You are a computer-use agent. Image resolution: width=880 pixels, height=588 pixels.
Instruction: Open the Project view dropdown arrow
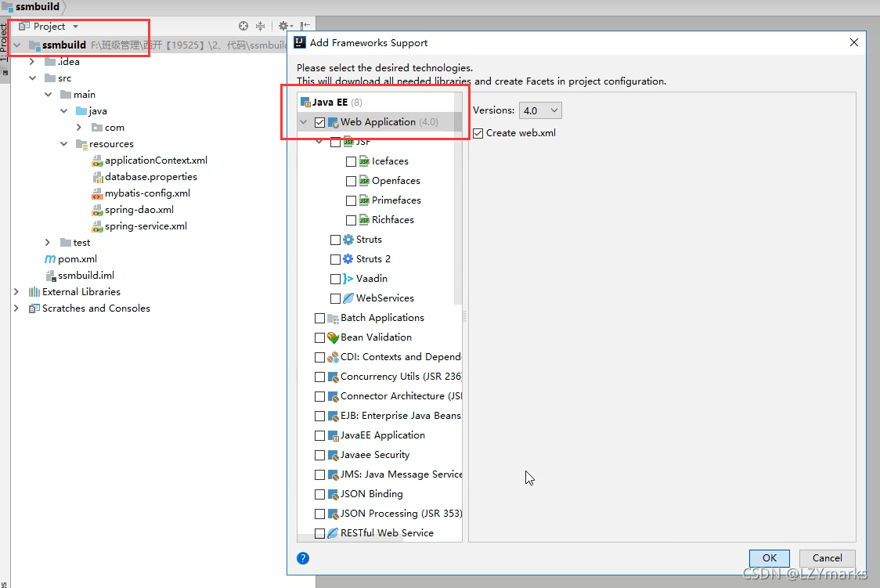click(75, 27)
